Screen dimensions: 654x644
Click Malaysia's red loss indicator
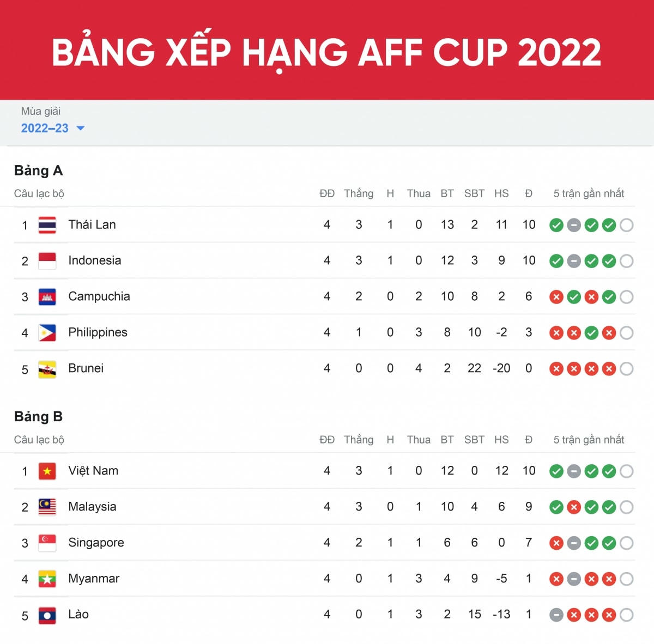(574, 507)
